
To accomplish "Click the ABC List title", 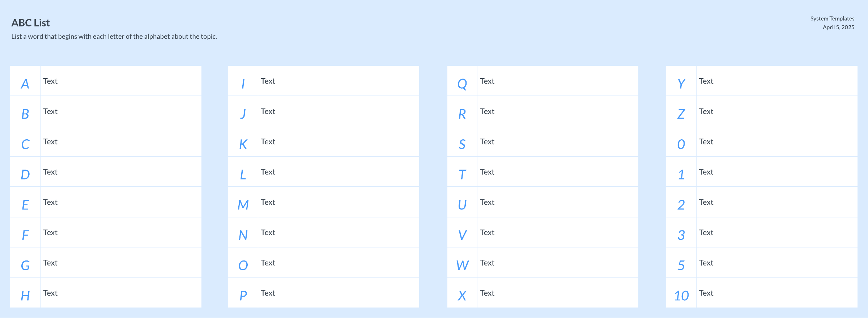I will coord(31,23).
